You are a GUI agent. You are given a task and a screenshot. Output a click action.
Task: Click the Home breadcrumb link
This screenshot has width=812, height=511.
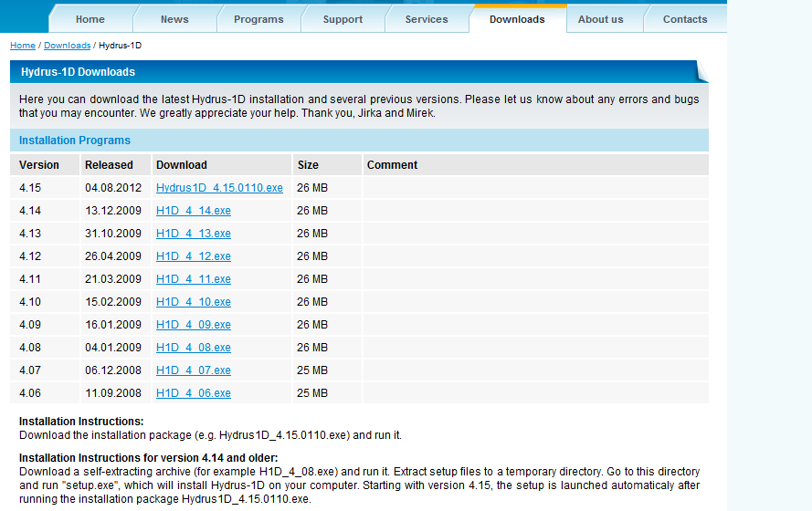[23, 46]
